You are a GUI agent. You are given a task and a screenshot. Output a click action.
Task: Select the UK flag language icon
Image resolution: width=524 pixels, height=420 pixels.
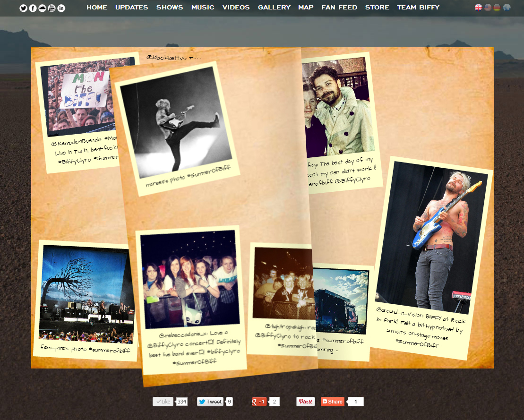[x=479, y=8]
